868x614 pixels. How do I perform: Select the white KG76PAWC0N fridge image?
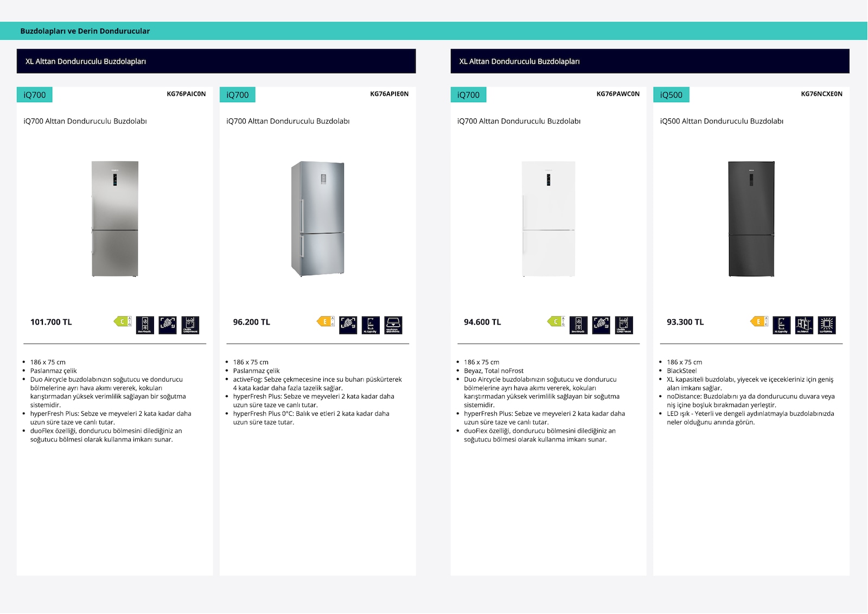point(548,219)
